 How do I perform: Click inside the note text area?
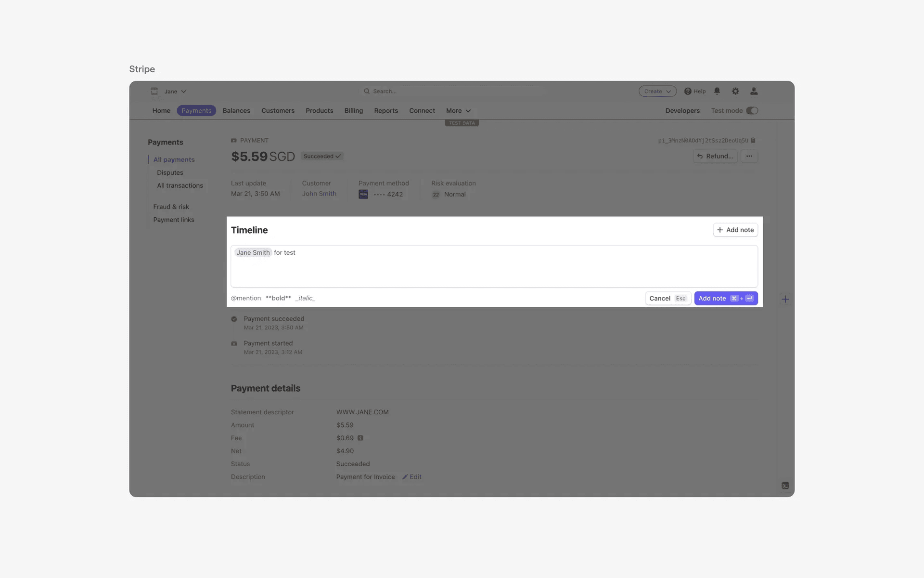pyautogui.click(x=494, y=270)
